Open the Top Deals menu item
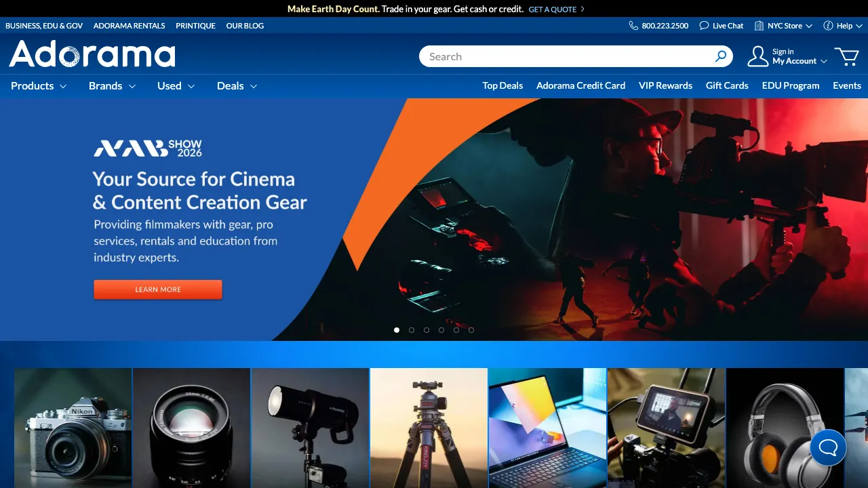Screen dimensions: 868x488 point(502,86)
